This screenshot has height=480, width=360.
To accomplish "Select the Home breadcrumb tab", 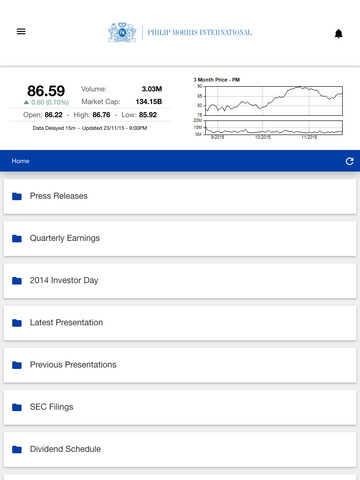I will pos(20,161).
